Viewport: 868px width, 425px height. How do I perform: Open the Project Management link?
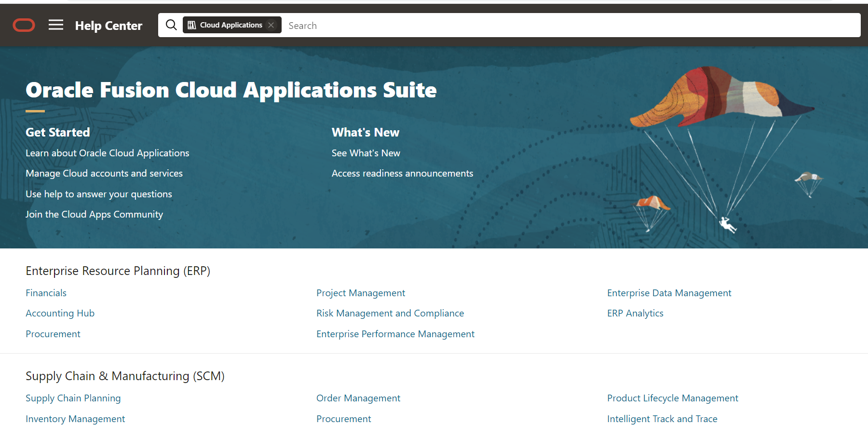point(361,293)
